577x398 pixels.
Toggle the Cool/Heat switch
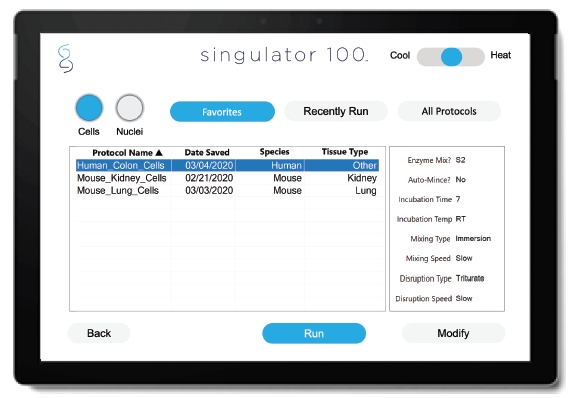pos(451,57)
